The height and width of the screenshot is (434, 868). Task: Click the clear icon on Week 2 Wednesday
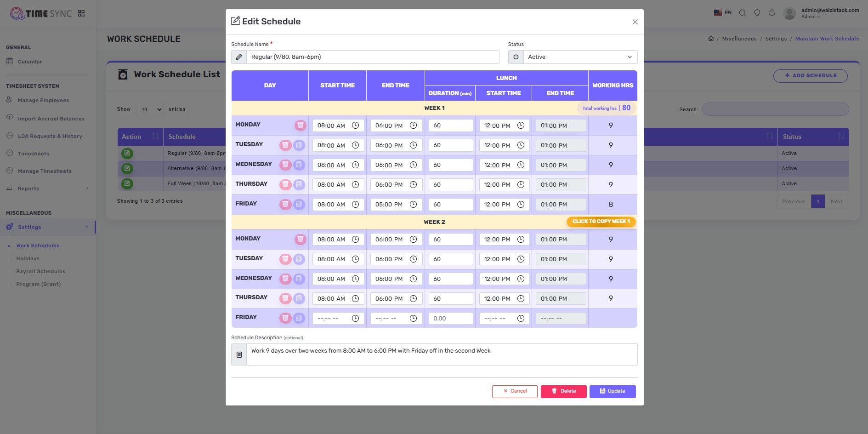click(x=285, y=279)
